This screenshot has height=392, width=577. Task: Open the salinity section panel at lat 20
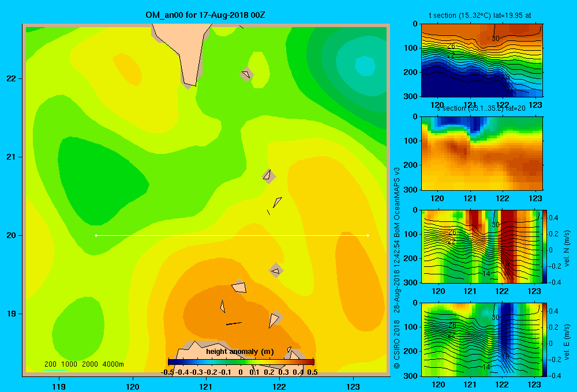tap(482, 153)
